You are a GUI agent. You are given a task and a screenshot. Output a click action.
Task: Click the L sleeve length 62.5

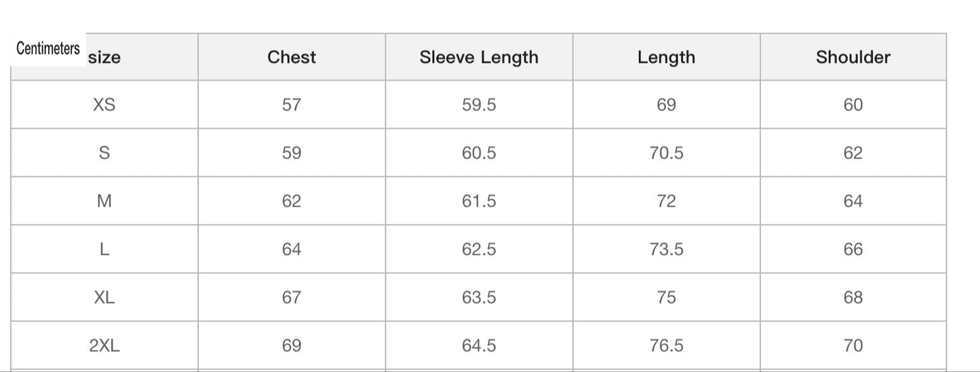tap(479, 249)
